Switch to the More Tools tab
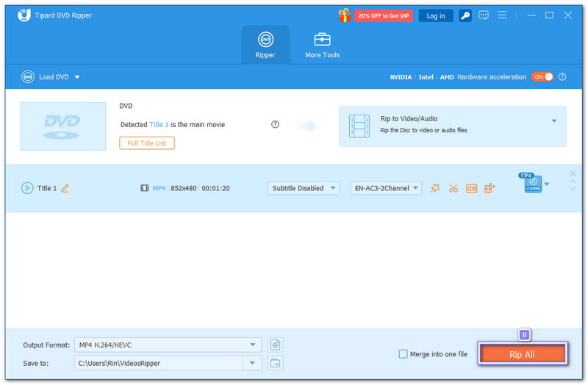Image resolution: width=588 pixels, height=385 pixels. pyautogui.click(x=323, y=44)
